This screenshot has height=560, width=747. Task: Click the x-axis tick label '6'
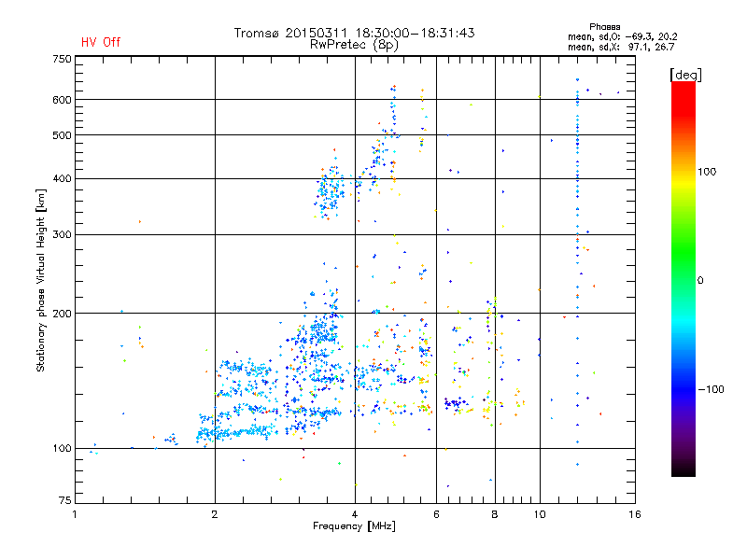click(x=436, y=514)
